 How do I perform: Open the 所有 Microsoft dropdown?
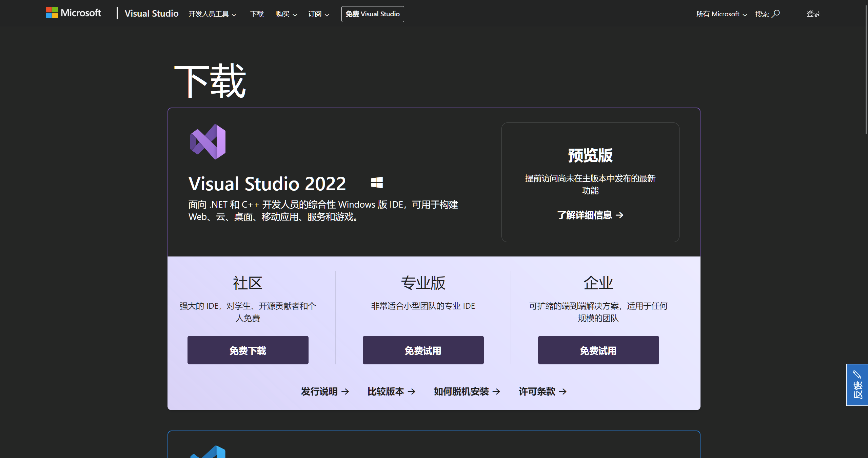(721, 14)
